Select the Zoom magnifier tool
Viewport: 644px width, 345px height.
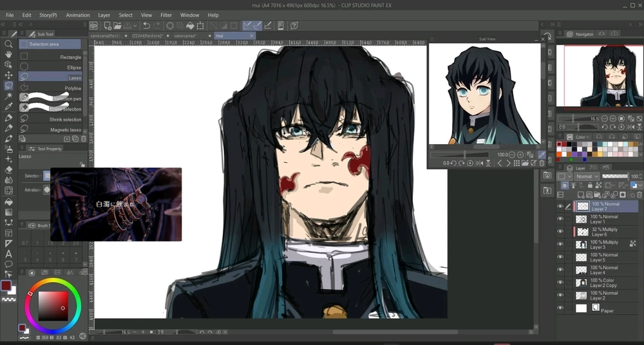tap(8, 44)
